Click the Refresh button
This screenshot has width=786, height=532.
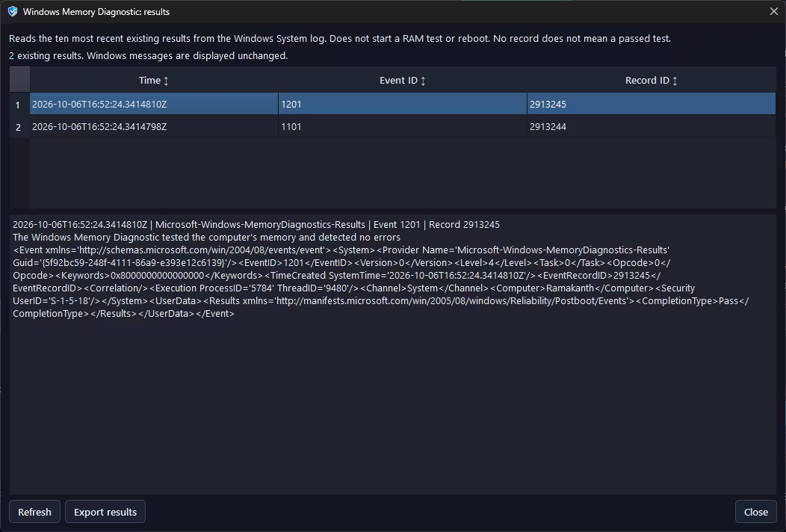tap(34, 511)
